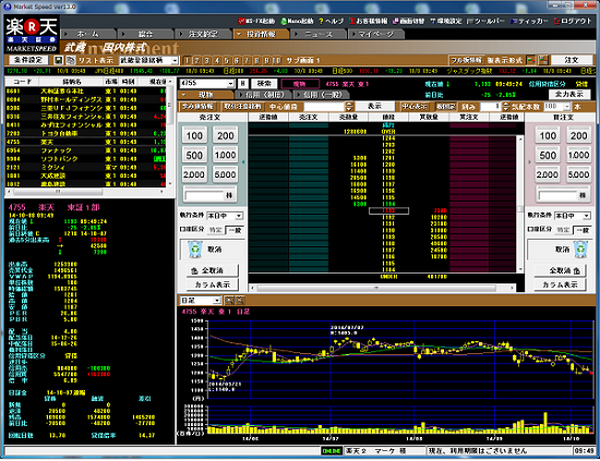Click save floppy disk icon
The image size is (600, 461).
coord(58,60)
